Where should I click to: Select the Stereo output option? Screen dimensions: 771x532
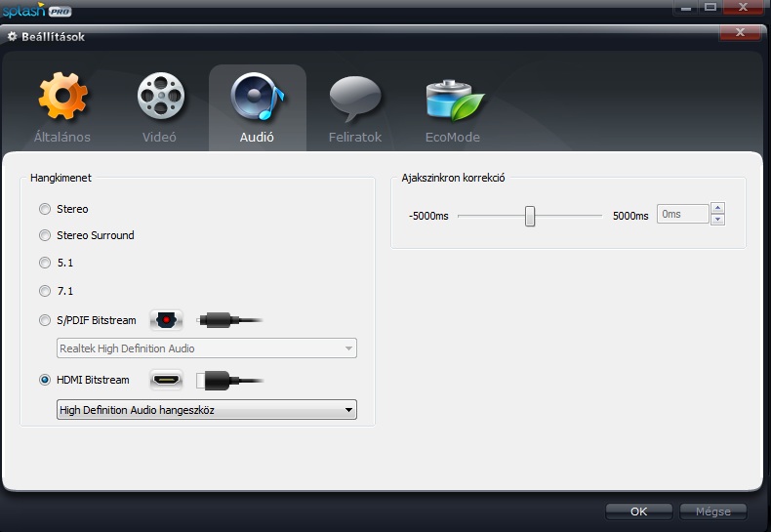pos(45,209)
